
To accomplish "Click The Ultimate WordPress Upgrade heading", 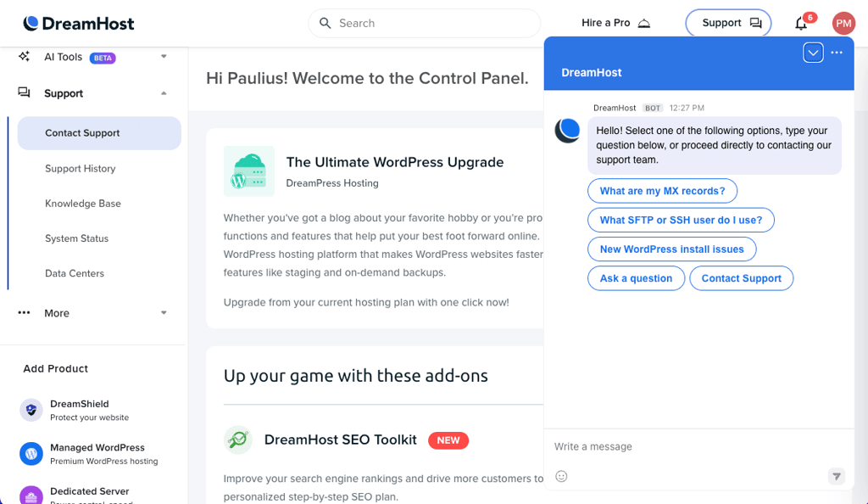I will 395,162.
